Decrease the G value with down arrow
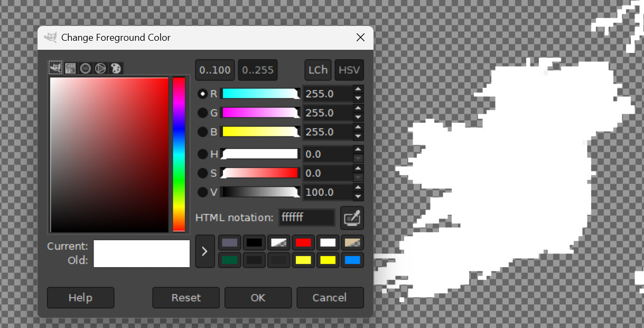This screenshot has width=644, height=328. pyautogui.click(x=358, y=117)
